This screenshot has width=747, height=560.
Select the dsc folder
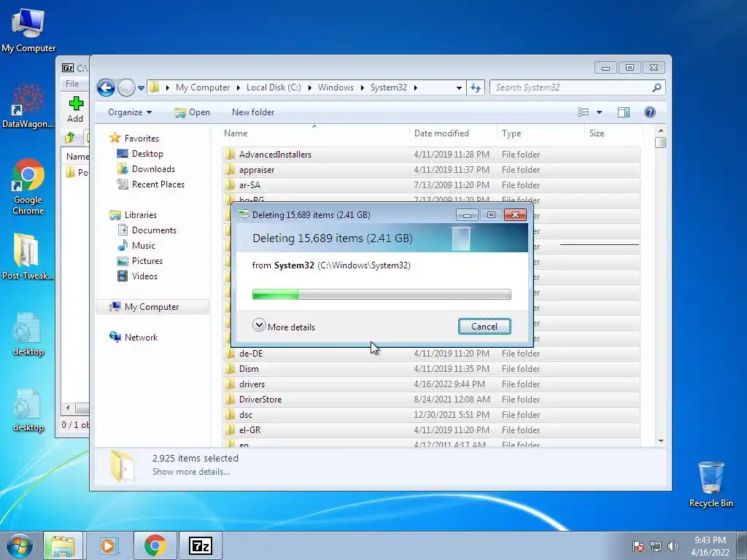pos(430,415)
